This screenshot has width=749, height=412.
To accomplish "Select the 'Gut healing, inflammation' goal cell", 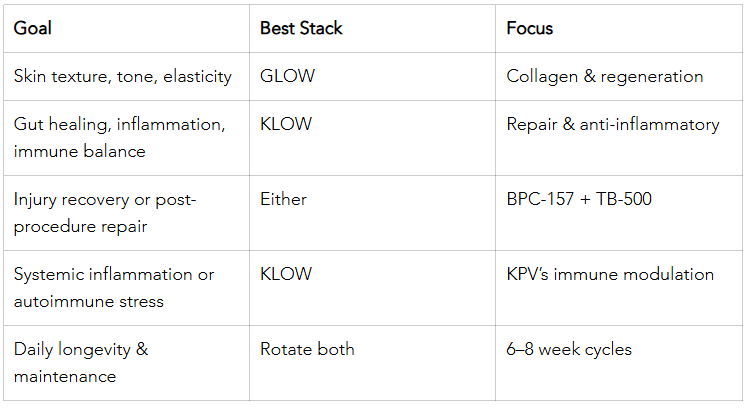I will point(119,137).
